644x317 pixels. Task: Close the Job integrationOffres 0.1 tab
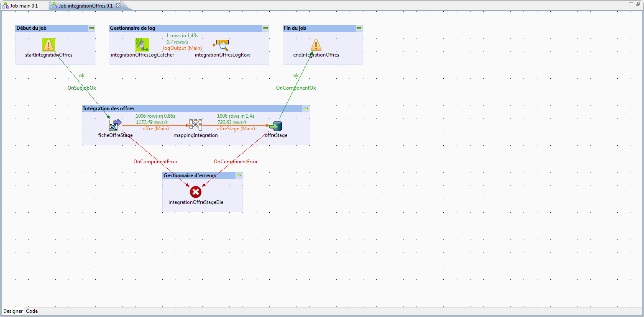118,5
